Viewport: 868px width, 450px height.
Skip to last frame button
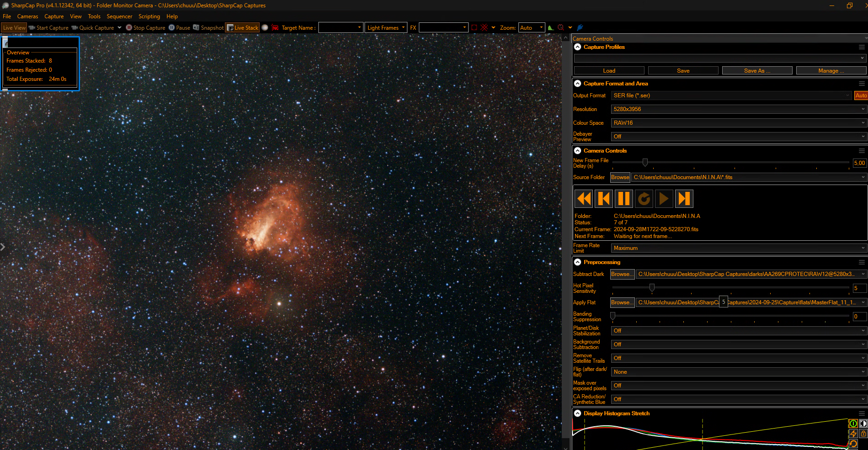point(684,199)
